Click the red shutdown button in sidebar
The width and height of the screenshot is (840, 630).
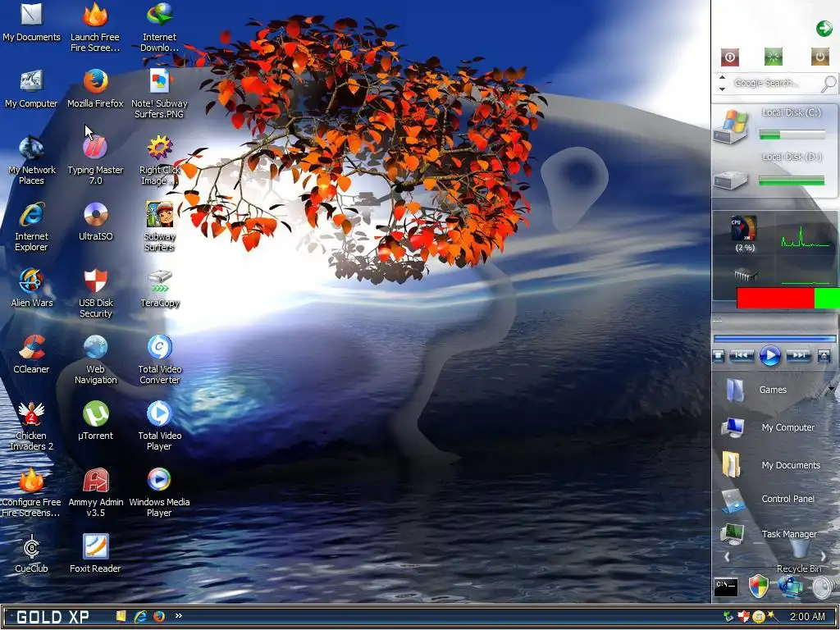729,57
